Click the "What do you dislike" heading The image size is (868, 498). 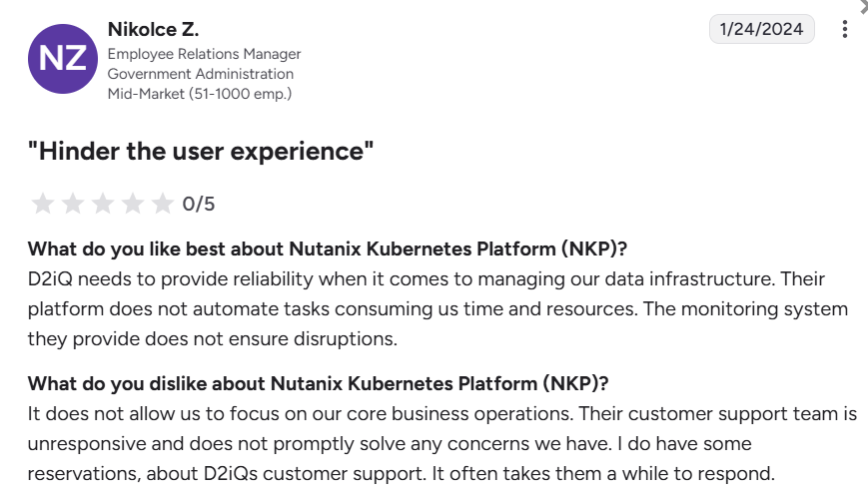click(319, 383)
